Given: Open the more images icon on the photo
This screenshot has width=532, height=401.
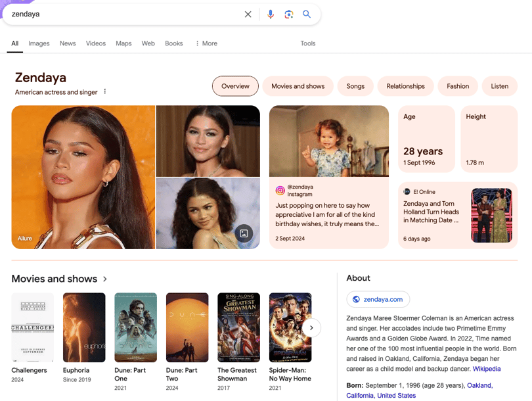Looking at the screenshot, I should point(244,233).
